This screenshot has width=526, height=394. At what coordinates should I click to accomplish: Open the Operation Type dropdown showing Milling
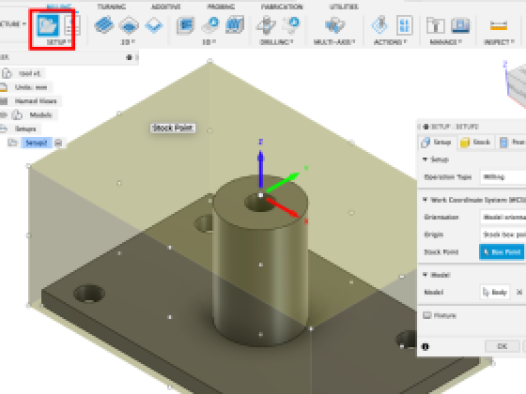click(x=503, y=177)
